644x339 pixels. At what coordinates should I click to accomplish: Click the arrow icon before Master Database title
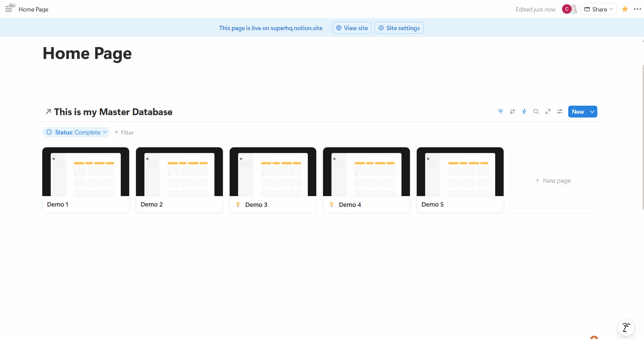click(48, 111)
